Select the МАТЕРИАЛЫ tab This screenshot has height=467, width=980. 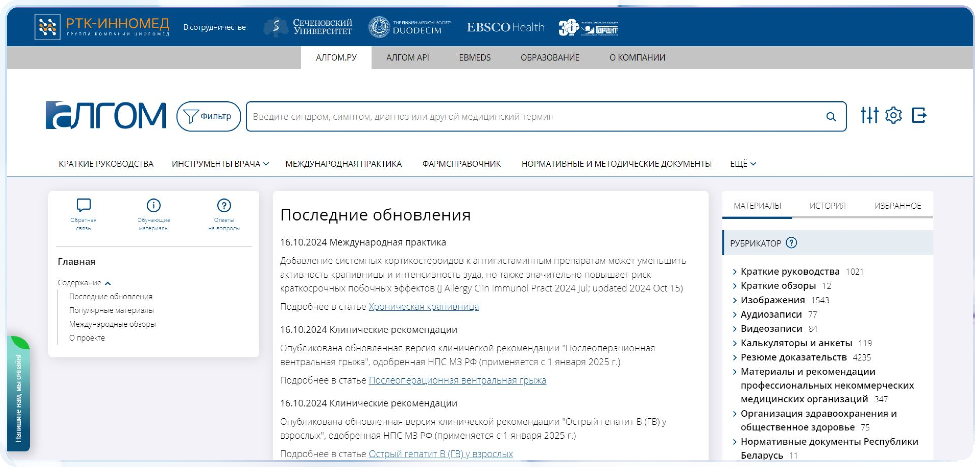pyautogui.click(x=757, y=206)
